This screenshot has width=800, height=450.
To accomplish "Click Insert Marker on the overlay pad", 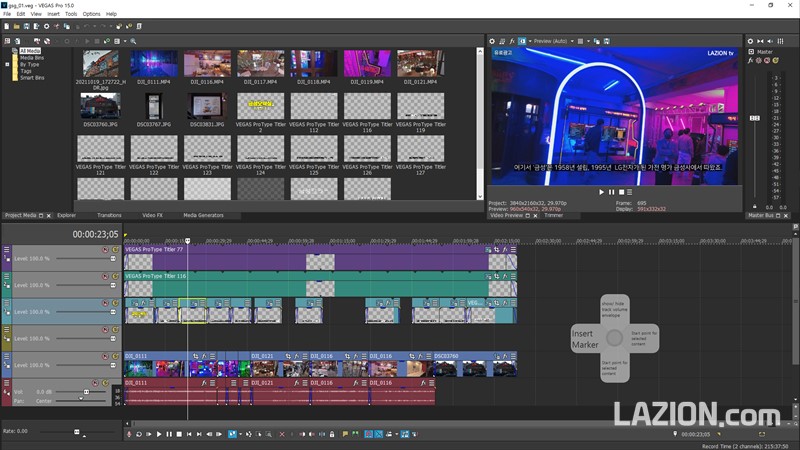I will point(584,339).
